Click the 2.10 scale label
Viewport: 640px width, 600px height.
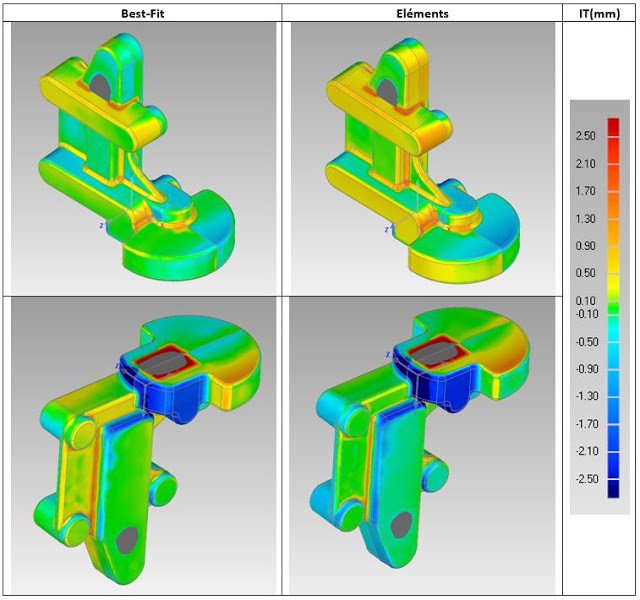point(585,164)
